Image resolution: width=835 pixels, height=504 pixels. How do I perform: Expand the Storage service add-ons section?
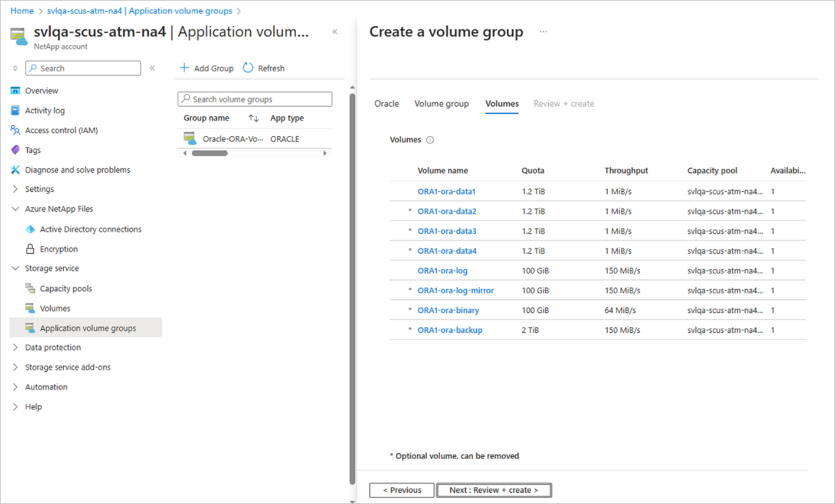point(15,367)
